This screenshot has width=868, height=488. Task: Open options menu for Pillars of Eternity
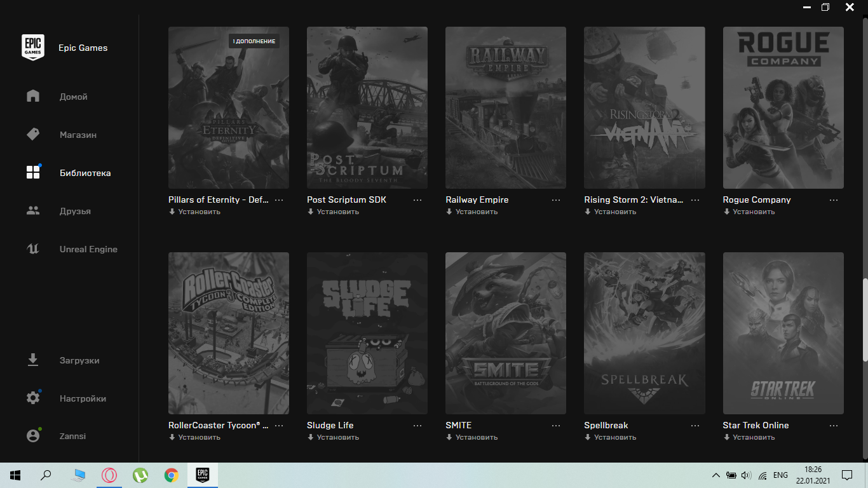click(279, 200)
